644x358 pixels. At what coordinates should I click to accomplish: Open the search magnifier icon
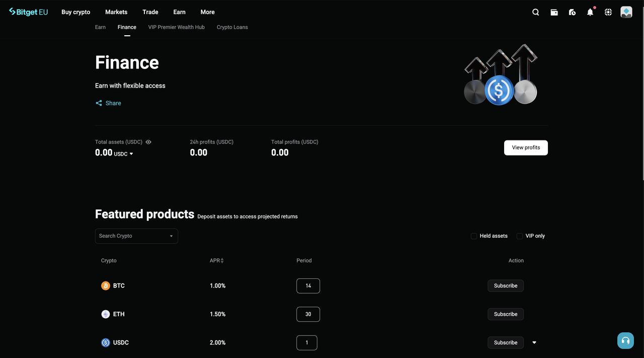tap(536, 12)
